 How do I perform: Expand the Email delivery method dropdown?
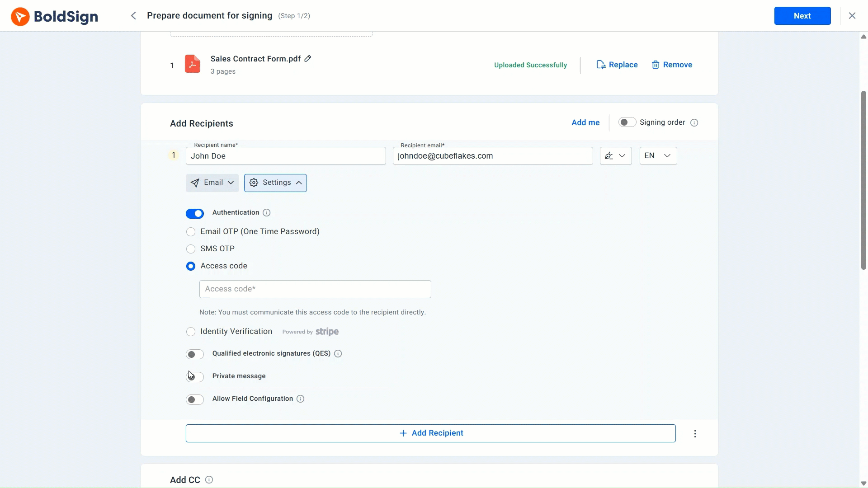[212, 183]
